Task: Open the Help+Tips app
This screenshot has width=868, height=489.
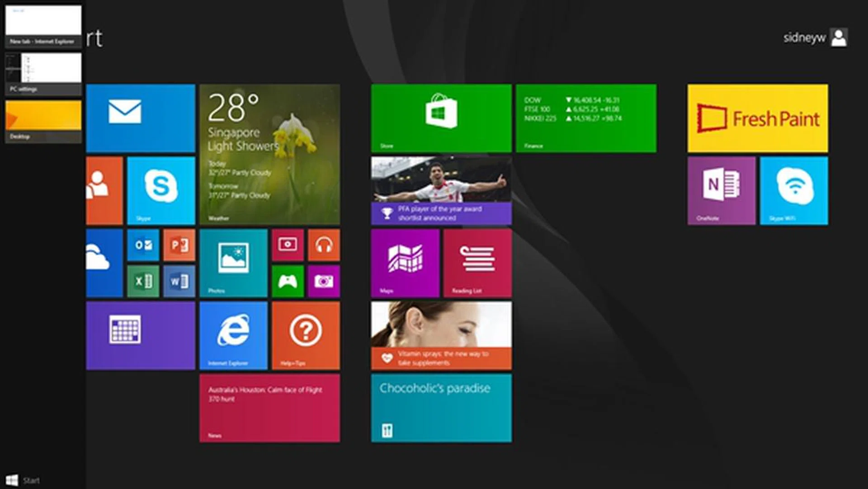Action: (305, 334)
